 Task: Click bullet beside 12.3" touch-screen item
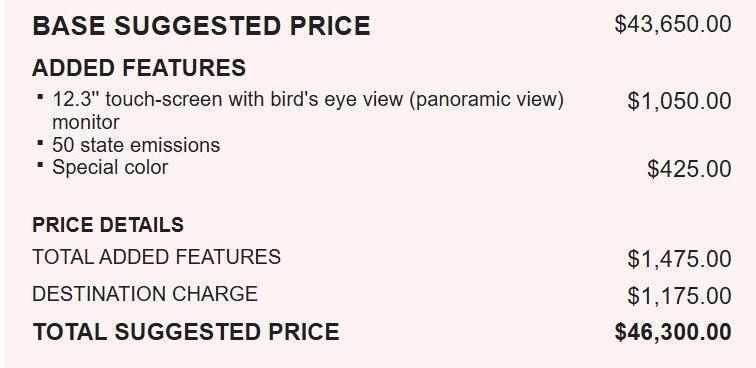click(x=40, y=97)
